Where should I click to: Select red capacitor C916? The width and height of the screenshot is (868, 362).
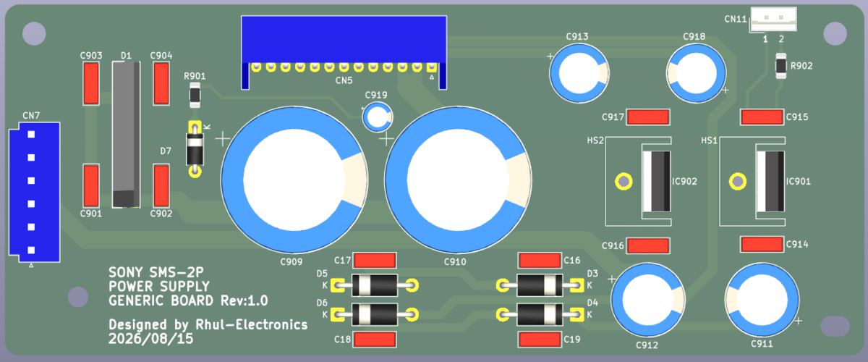click(648, 245)
